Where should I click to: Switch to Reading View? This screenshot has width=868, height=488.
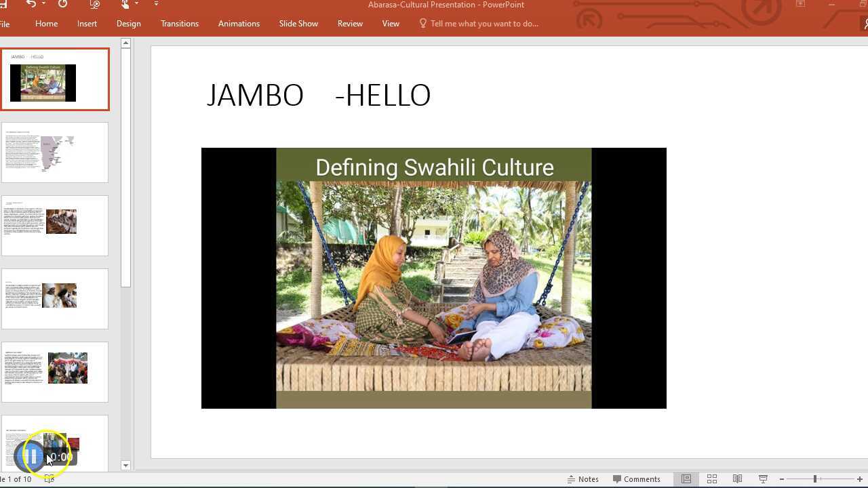[x=737, y=479]
